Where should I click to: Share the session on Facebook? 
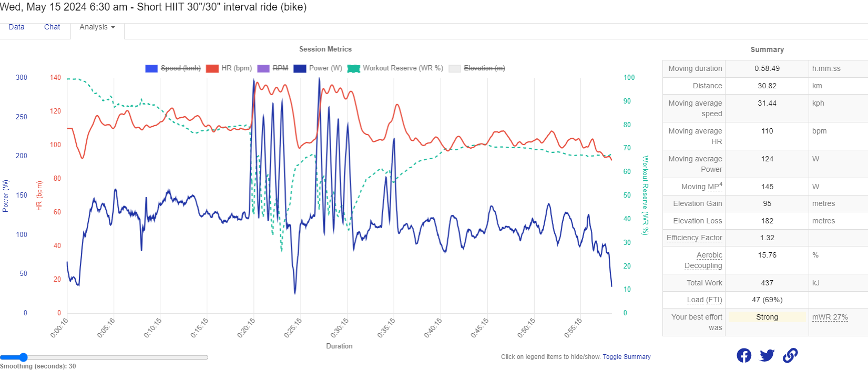[x=744, y=356]
